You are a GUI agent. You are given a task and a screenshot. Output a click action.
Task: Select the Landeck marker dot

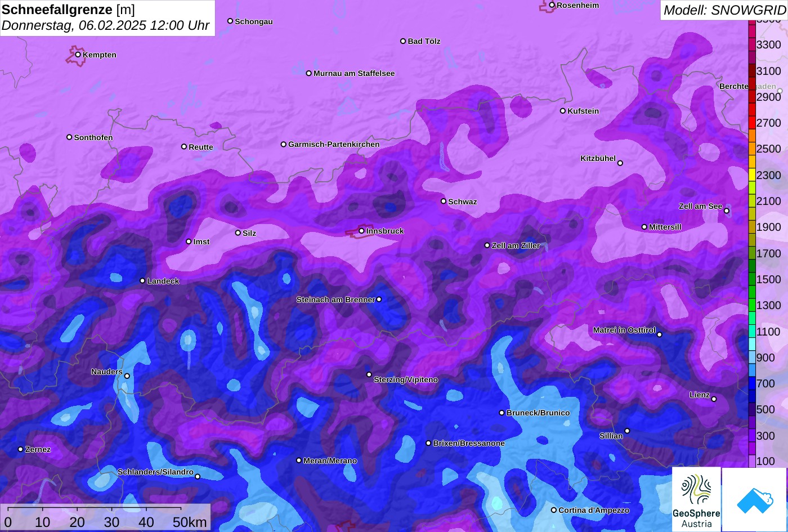(x=142, y=280)
